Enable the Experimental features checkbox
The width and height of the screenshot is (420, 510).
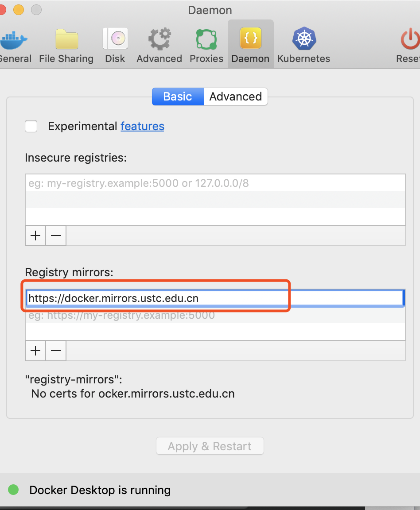31,126
